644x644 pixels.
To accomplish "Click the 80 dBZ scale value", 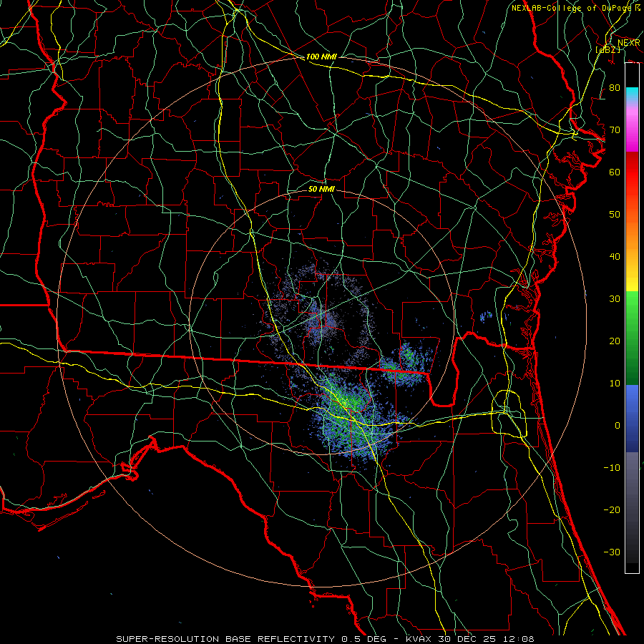I will (x=615, y=87).
